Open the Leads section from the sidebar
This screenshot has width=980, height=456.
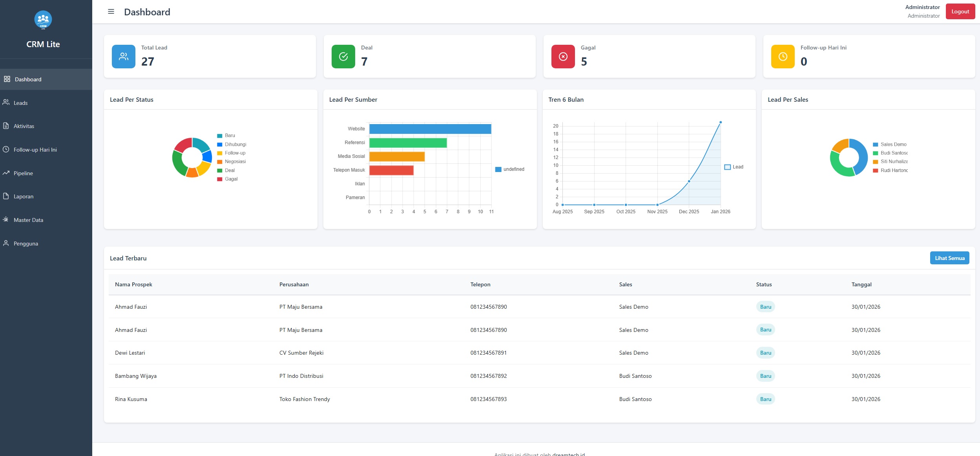point(20,103)
